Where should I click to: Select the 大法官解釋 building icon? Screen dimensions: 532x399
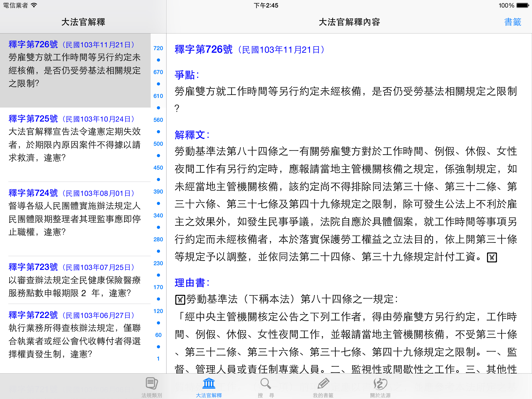[x=209, y=383]
